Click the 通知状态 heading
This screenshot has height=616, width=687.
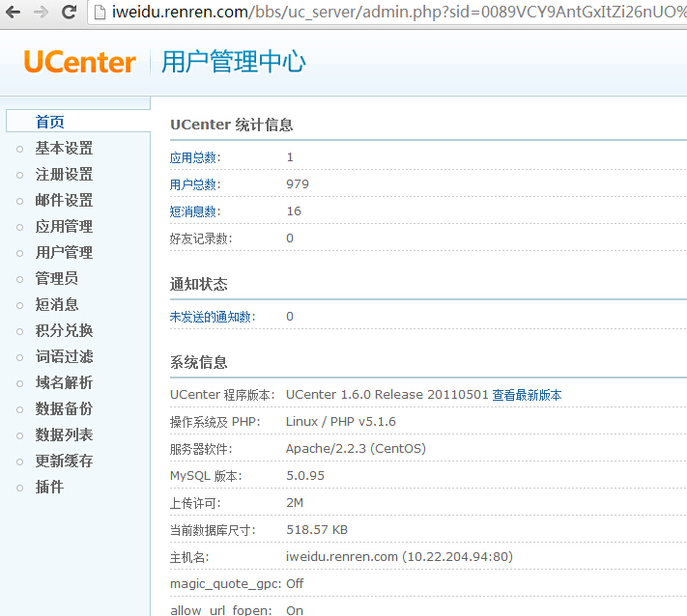198,284
